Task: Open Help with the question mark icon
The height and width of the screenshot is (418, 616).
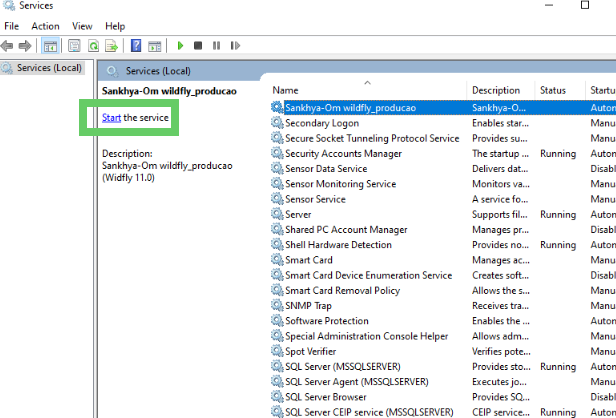Action: [x=136, y=46]
